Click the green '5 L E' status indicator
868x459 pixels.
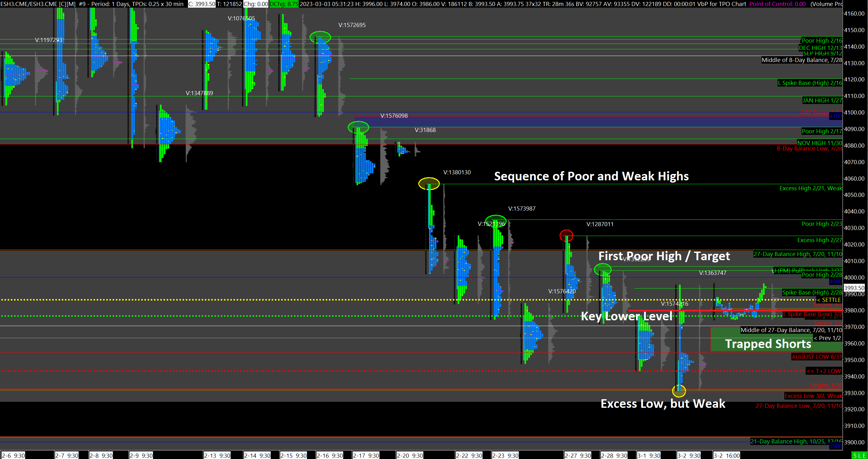[x=859, y=456]
